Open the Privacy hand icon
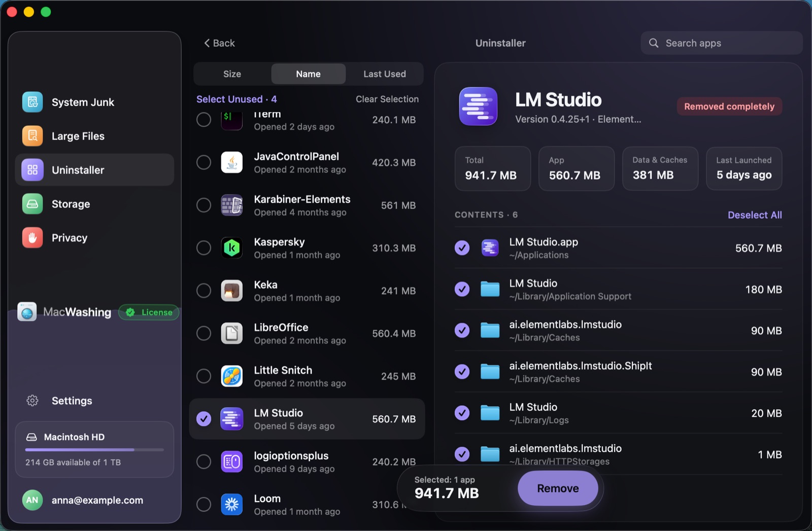Viewport: 812px width, 531px height. click(x=32, y=238)
